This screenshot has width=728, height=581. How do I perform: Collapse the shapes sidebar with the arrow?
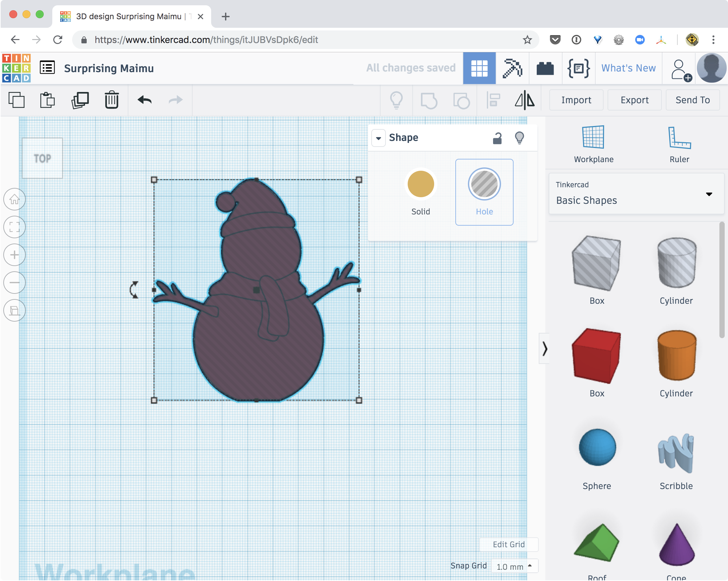tap(545, 349)
